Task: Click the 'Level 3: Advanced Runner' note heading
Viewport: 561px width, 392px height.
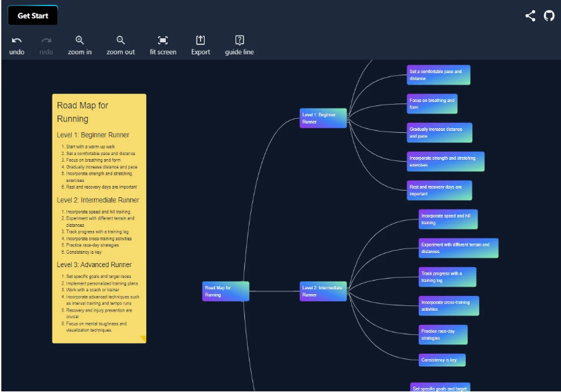Action: (94, 265)
